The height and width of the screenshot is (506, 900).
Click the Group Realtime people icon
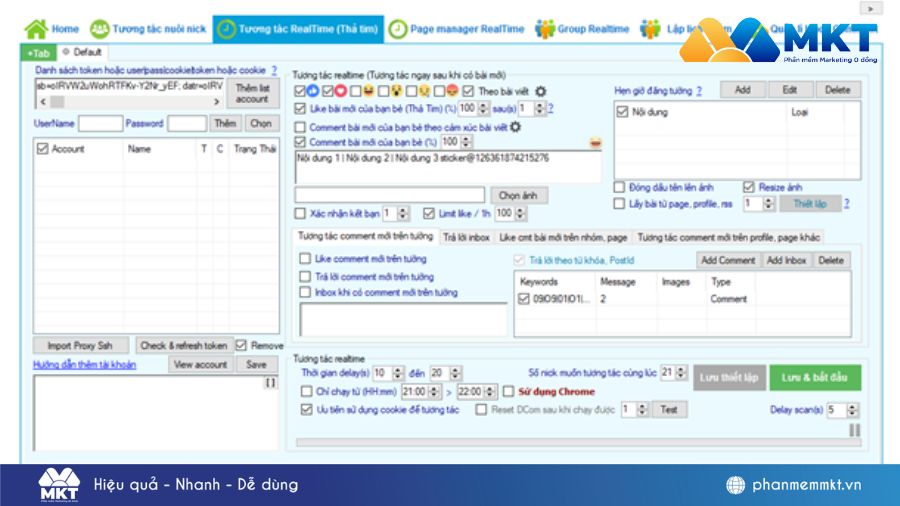(545, 29)
